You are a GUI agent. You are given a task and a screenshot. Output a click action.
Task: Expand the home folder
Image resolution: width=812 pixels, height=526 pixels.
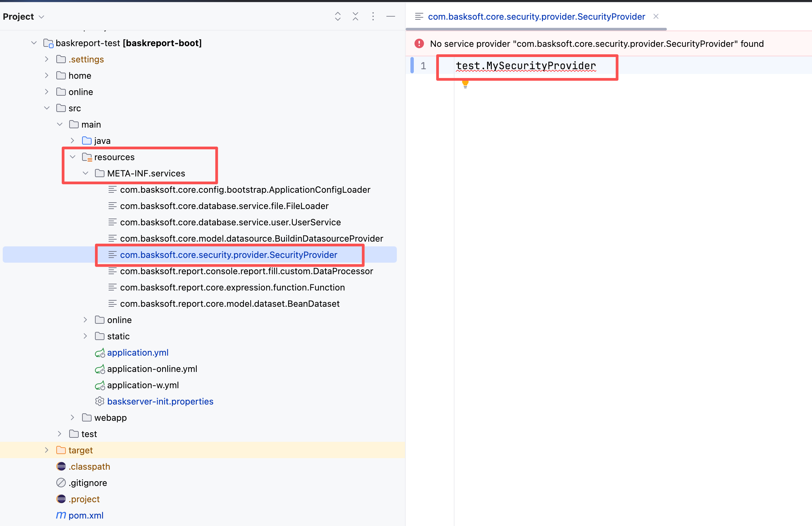47,75
